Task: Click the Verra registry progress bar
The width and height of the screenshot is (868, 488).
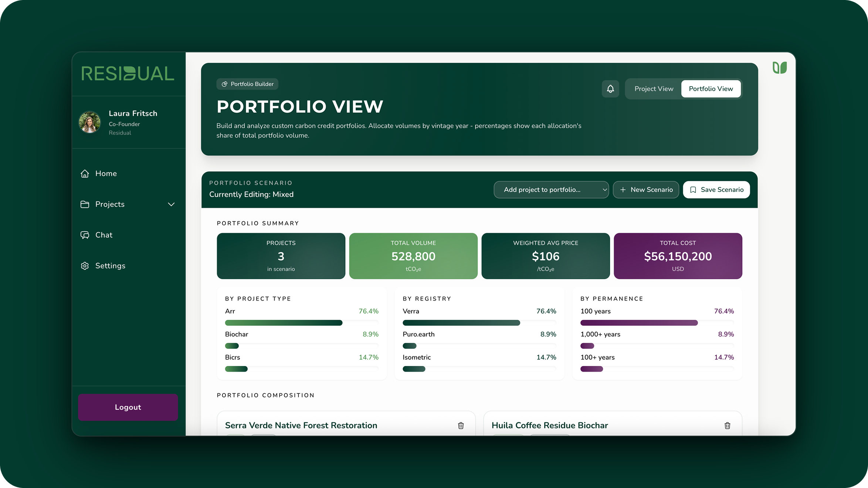Action: pyautogui.click(x=479, y=323)
